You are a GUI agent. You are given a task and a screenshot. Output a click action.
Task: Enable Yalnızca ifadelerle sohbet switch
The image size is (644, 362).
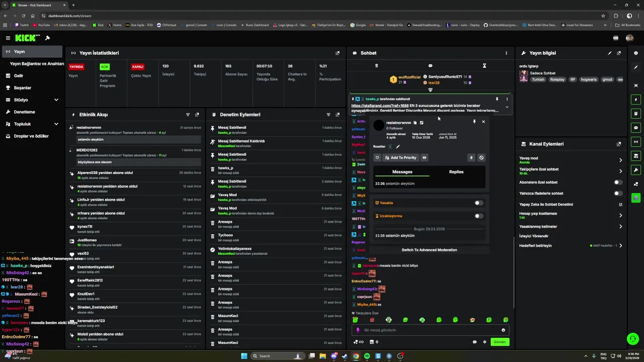618,194
